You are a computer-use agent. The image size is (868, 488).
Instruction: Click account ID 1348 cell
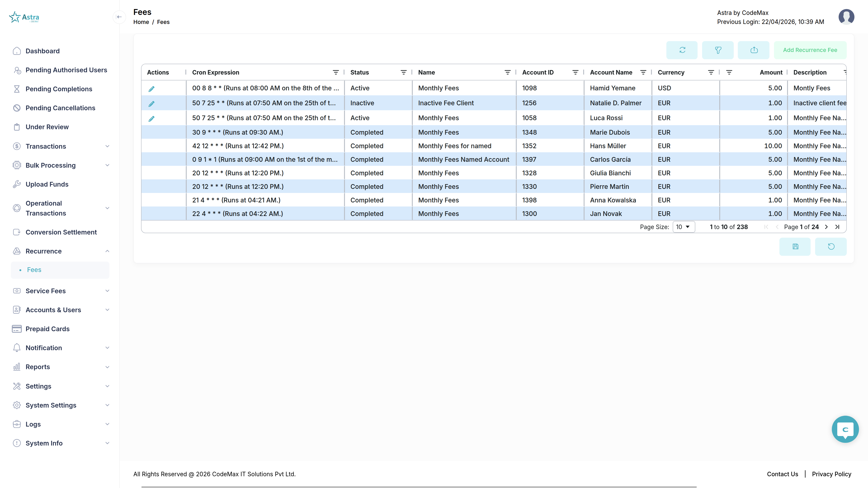pyautogui.click(x=550, y=132)
